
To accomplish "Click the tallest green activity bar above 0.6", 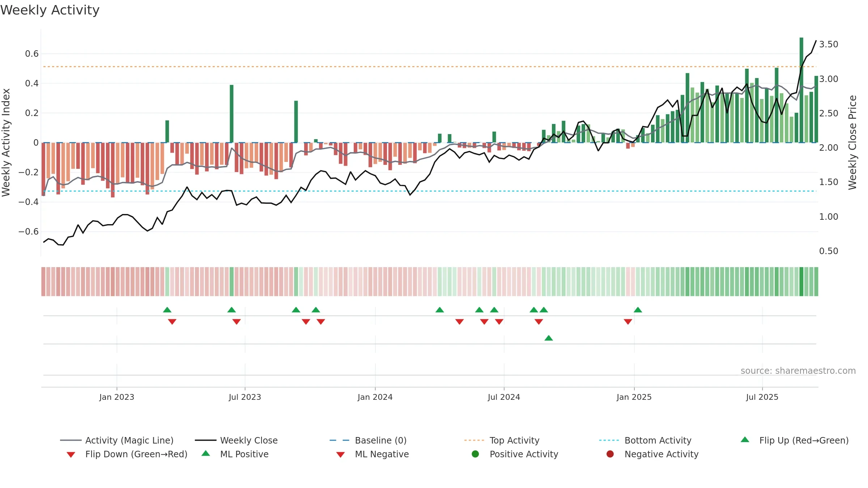I will [x=801, y=90].
